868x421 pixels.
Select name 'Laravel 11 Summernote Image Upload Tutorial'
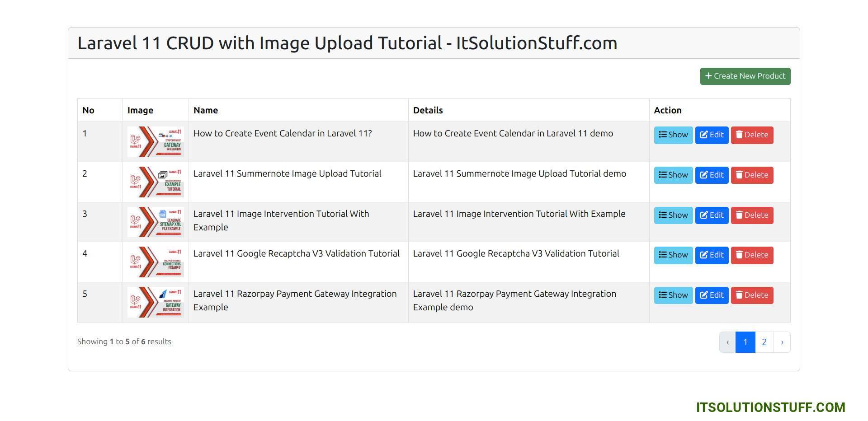[x=288, y=174]
